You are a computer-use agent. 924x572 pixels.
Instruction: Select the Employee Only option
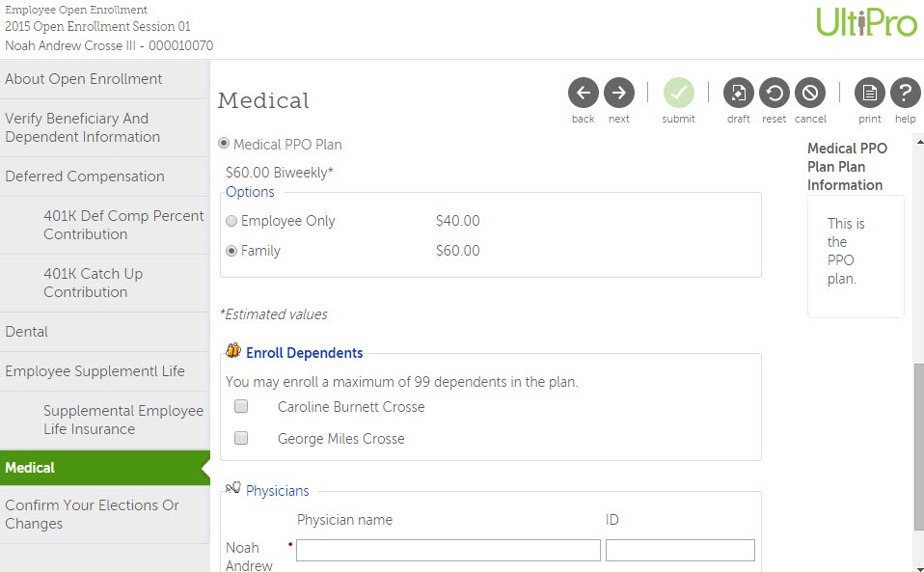click(x=231, y=221)
